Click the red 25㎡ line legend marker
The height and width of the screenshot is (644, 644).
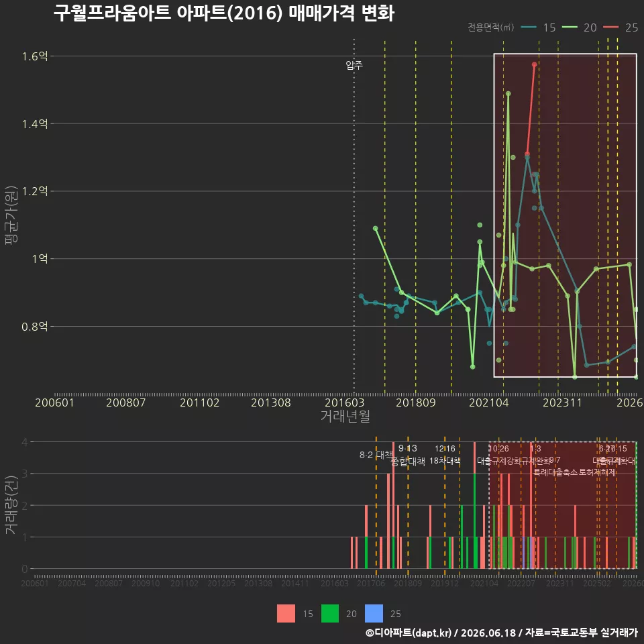click(x=610, y=28)
